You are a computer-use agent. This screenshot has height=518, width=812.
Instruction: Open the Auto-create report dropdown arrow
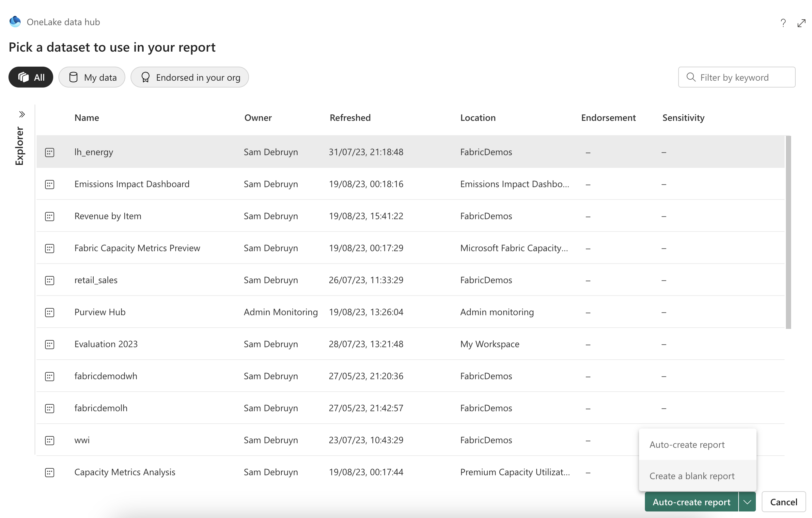pyautogui.click(x=747, y=502)
